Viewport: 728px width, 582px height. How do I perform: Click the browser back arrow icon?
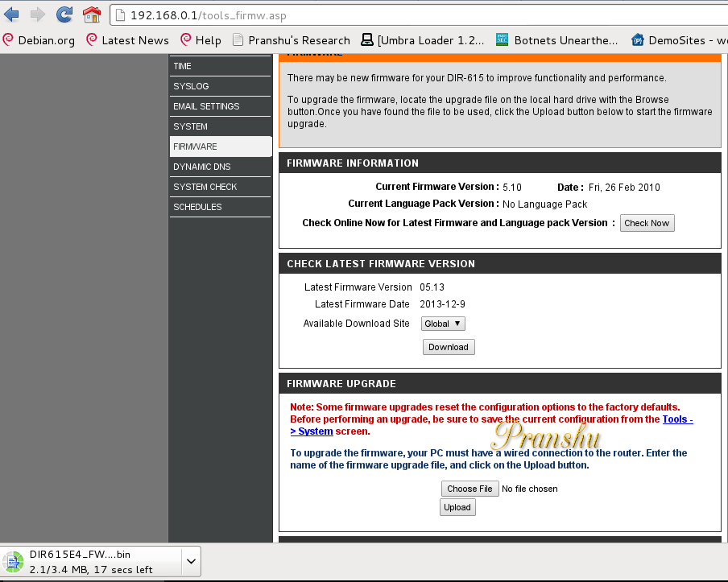11,14
